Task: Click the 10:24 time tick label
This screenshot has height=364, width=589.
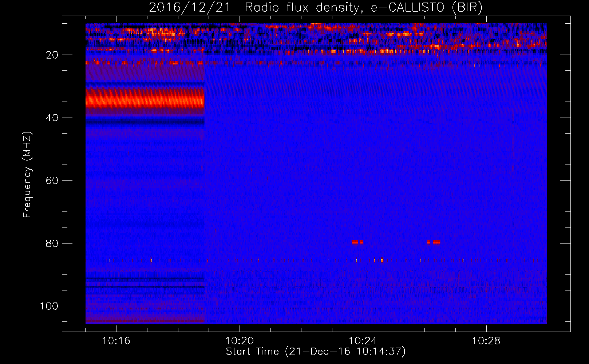Action: click(x=363, y=341)
